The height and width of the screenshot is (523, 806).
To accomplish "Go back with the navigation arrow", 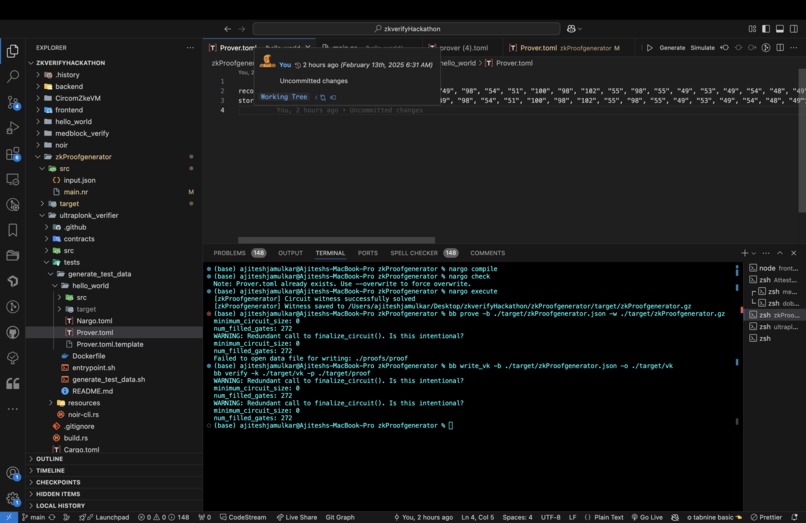I will click(228, 29).
